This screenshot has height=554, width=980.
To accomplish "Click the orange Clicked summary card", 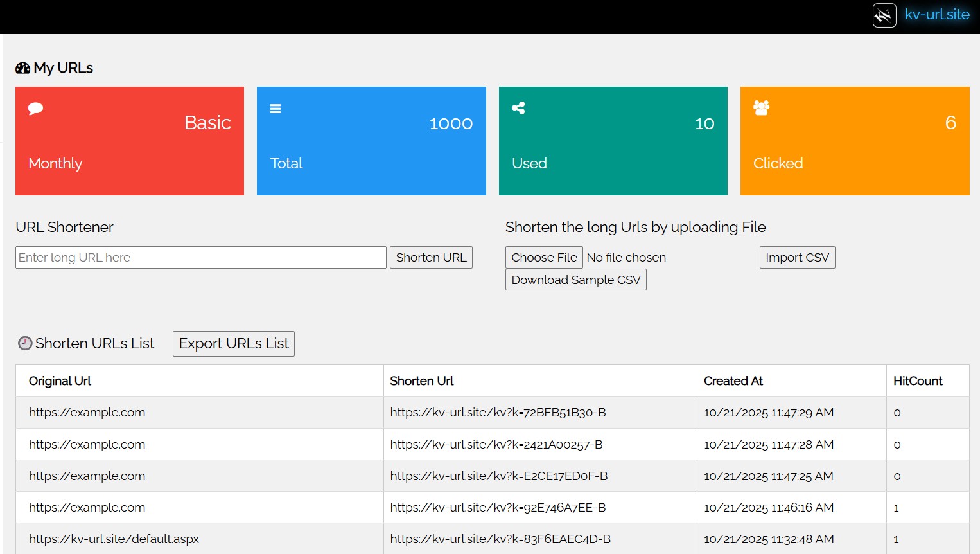I will pos(855,141).
